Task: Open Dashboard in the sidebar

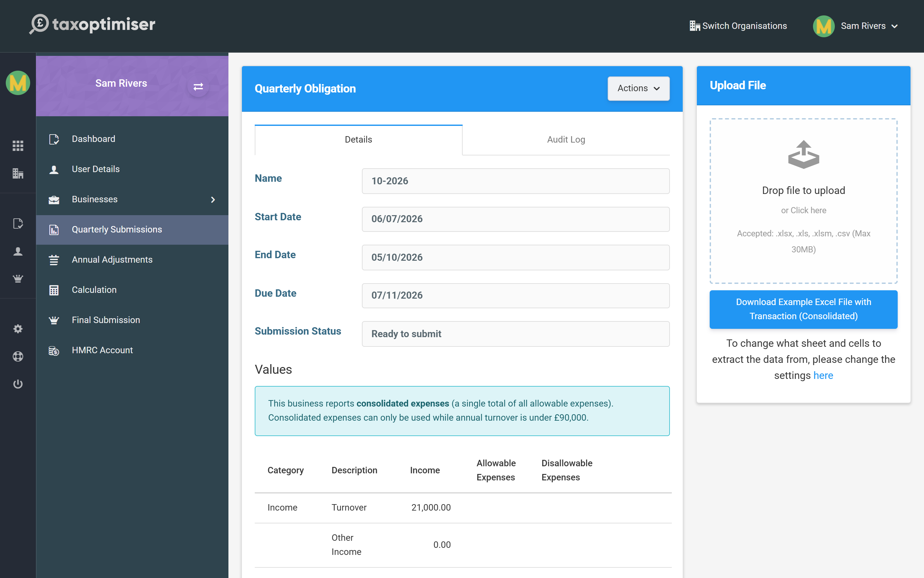Action: [132, 139]
